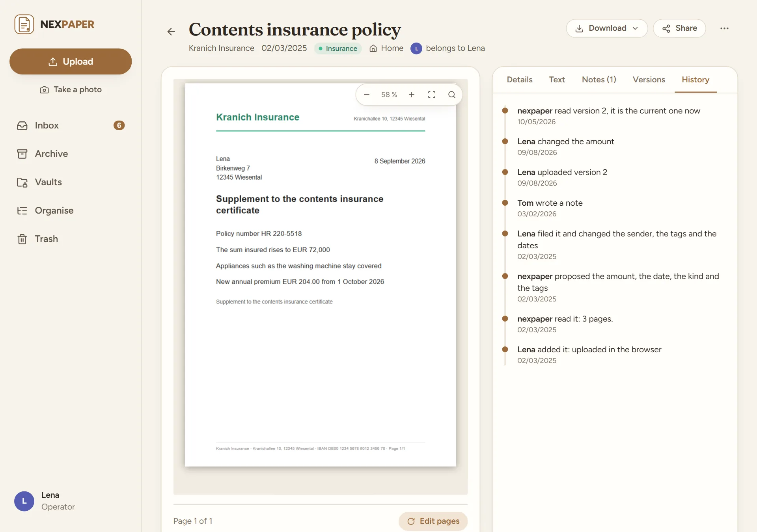Click Take a photo
The height and width of the screenshot is (532, 757).
click(x=71, y=89)
